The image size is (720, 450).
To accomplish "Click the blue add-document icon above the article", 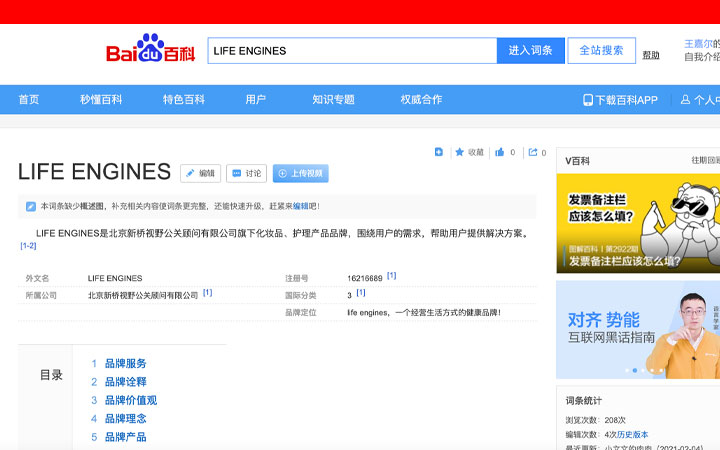I will tap(439, 152).
